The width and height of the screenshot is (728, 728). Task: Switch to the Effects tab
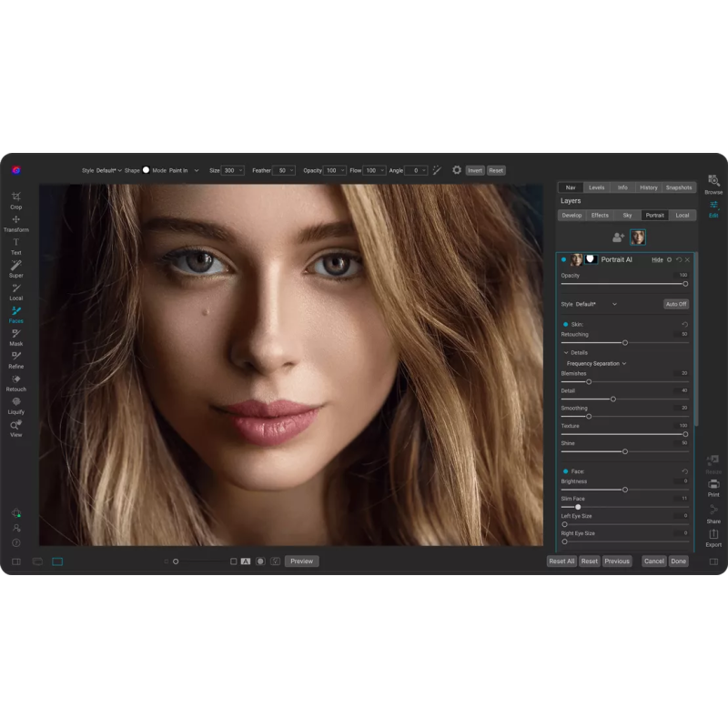[x=600, y=216]
